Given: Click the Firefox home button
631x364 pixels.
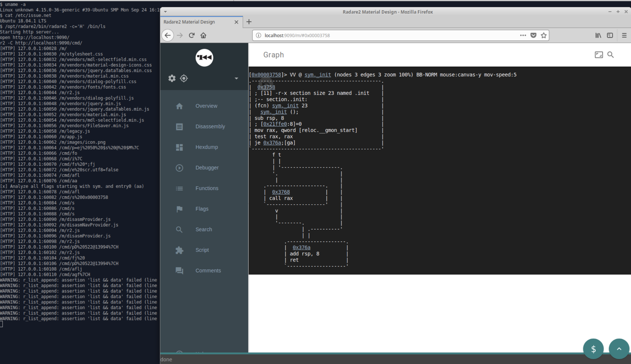Looking at the screenshot, I should (203, 35).
